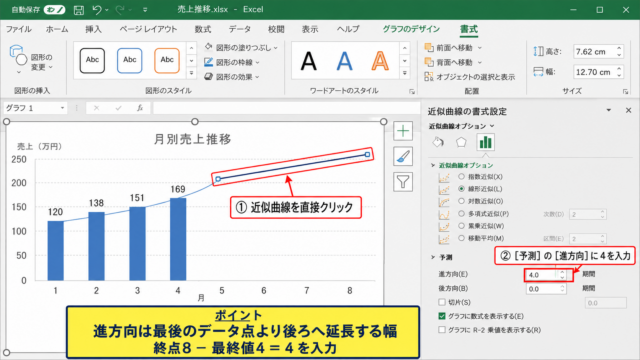Open the task pane options arrow
This screenshot has width=640, height=360.
tap(609, 110)
